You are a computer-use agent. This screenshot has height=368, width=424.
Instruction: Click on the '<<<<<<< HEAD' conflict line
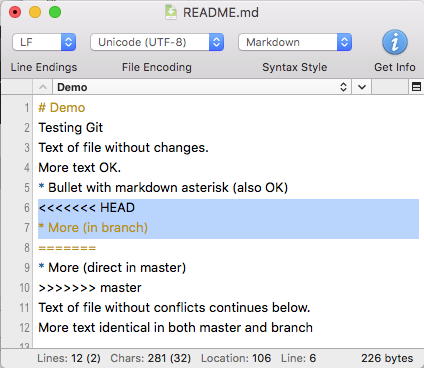(x=87, y=208)
